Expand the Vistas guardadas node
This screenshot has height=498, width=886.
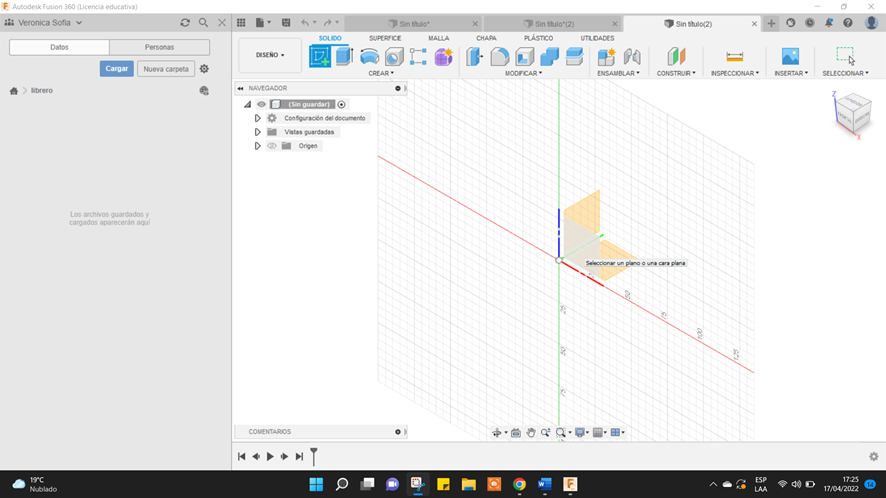[258, 132]
